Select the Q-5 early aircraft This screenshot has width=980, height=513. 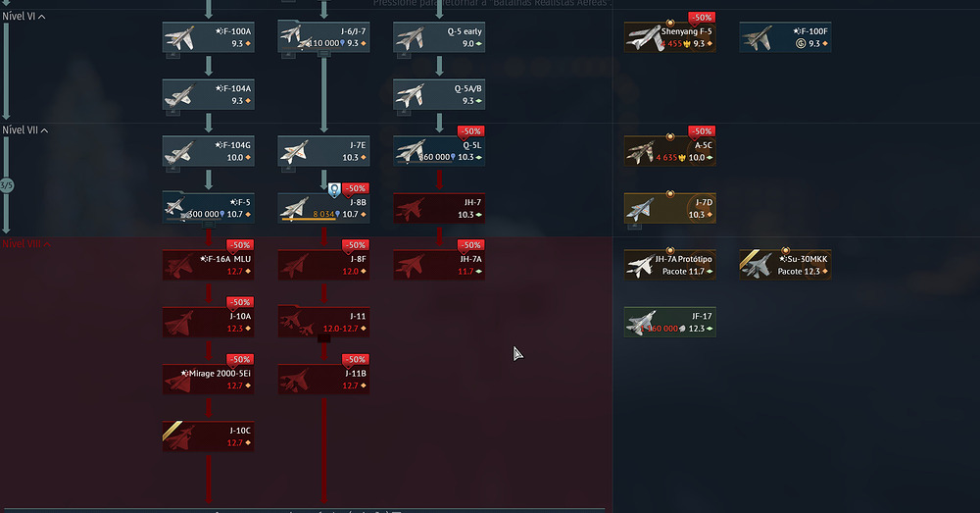point(439,37)
